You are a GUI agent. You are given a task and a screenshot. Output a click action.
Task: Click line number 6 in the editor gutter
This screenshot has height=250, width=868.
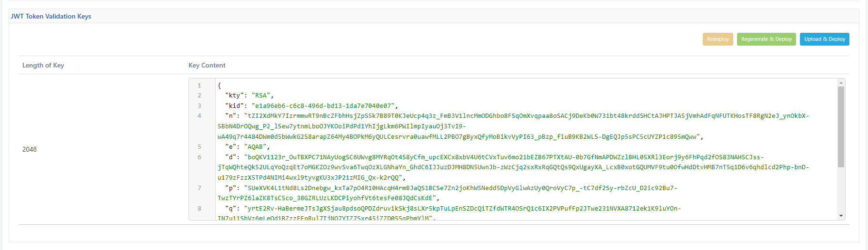coord(200,157)
